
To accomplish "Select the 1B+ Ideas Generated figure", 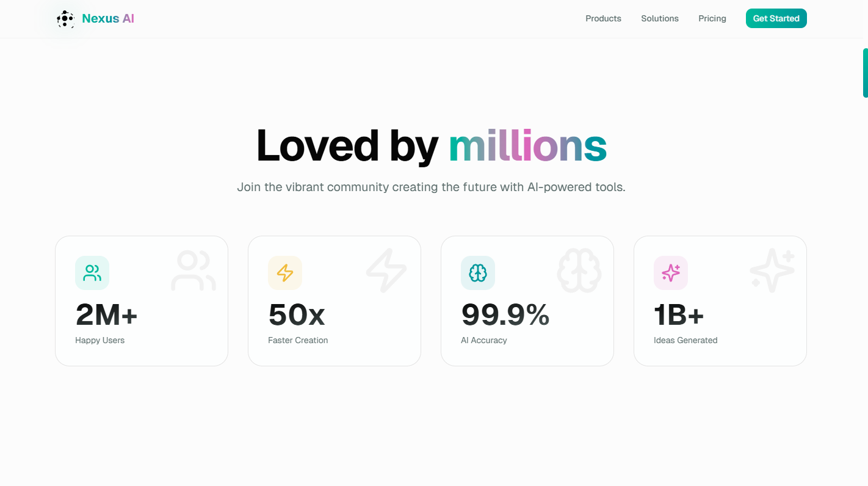I will [x=679, y=315].
